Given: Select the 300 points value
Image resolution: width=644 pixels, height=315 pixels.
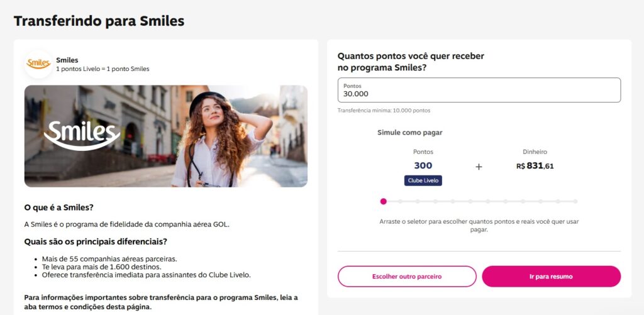Looking at the screenshot, I should pos(423,165).
